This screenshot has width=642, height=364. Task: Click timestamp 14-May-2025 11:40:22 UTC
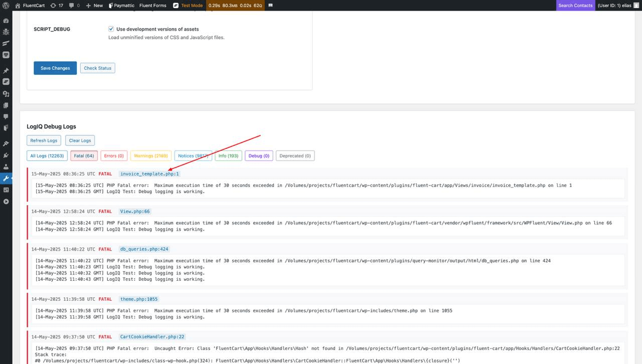63,249
